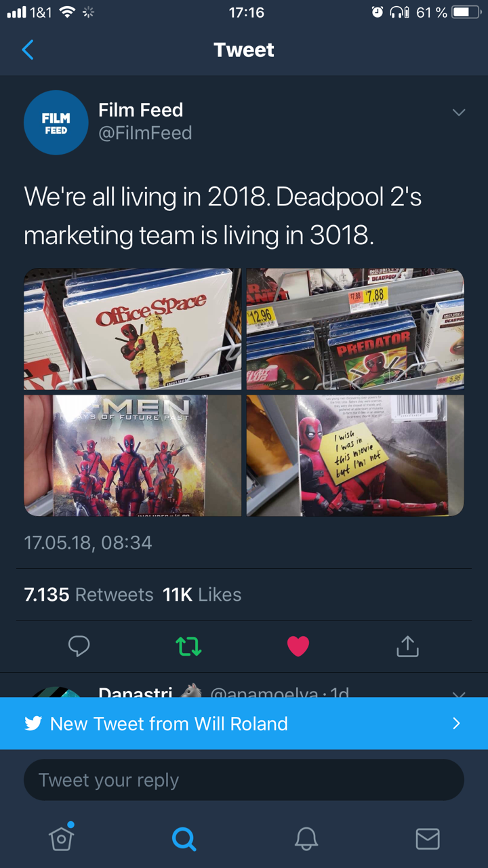This screenshot has height=868, width=488.
Task: Open the Predator Deadpool cover photo
Action: click(x=355, y=329)
